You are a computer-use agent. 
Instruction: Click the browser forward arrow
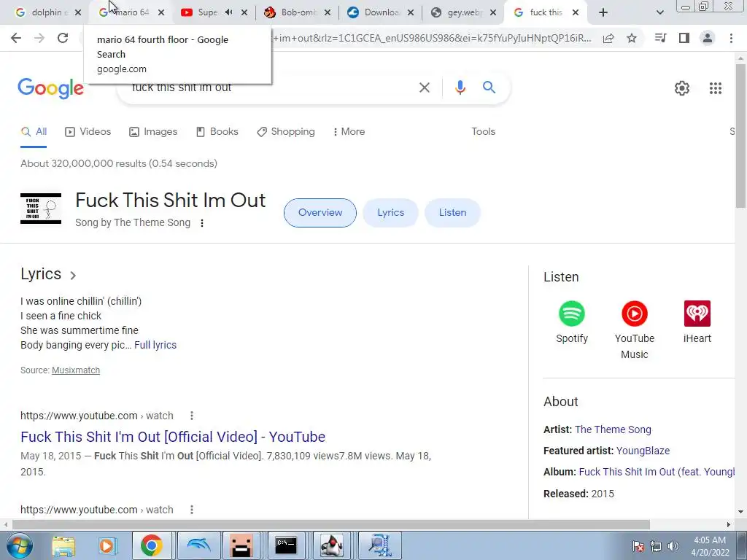point(39,38)
